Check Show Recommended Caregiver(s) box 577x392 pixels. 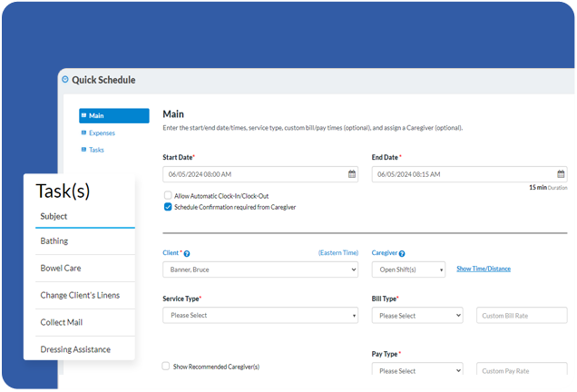166,367
